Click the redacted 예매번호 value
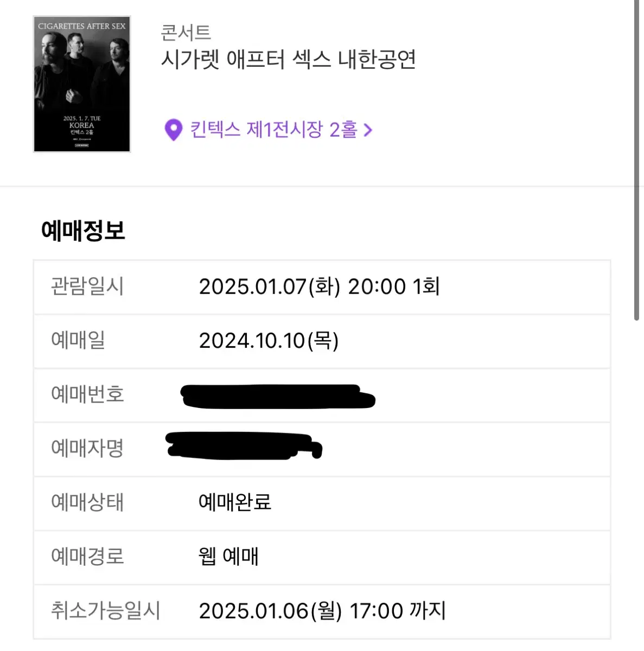This screenshot has height=651, width=644. pyautogui.click(x=278, y=396)
